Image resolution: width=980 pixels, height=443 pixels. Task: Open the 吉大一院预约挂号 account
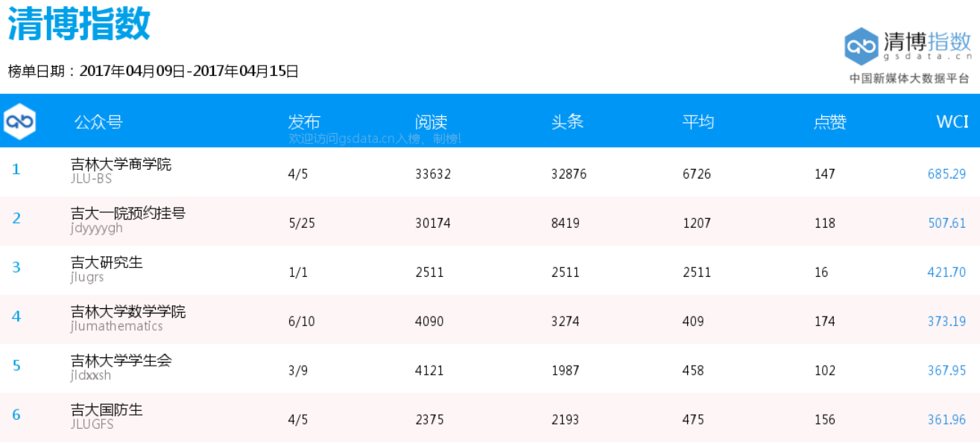tap(127, 214)
